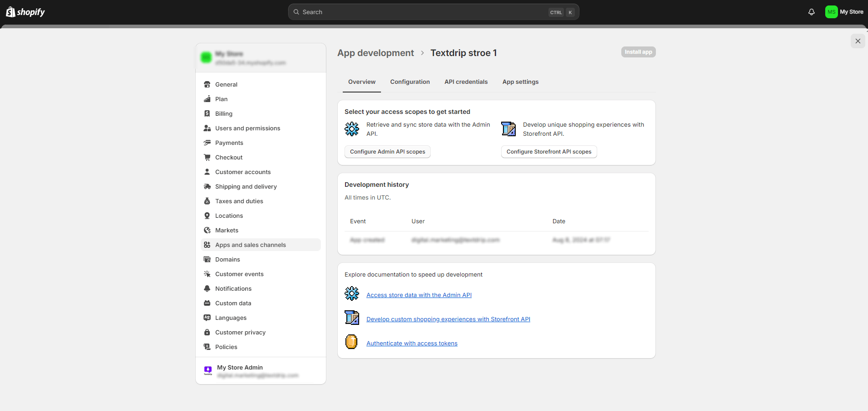868x411 pixels.
Task: Select the Markets globe icon
Action: coord(208,230)
